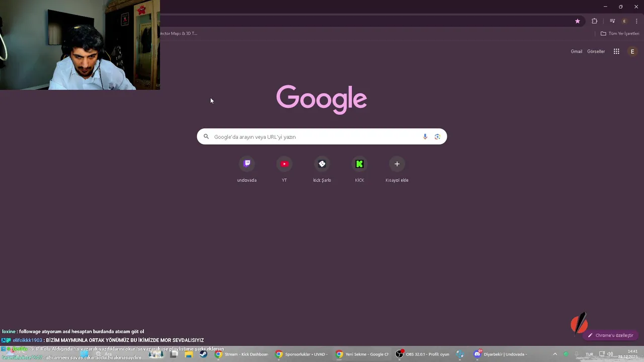Viewport: 644px width, 362px height.
Task: Minimize the Chrome window
Action: (605, 7)
